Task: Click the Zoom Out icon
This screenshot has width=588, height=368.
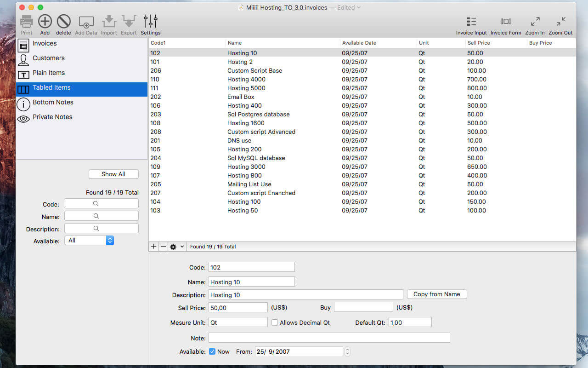Action: point(561,22)
